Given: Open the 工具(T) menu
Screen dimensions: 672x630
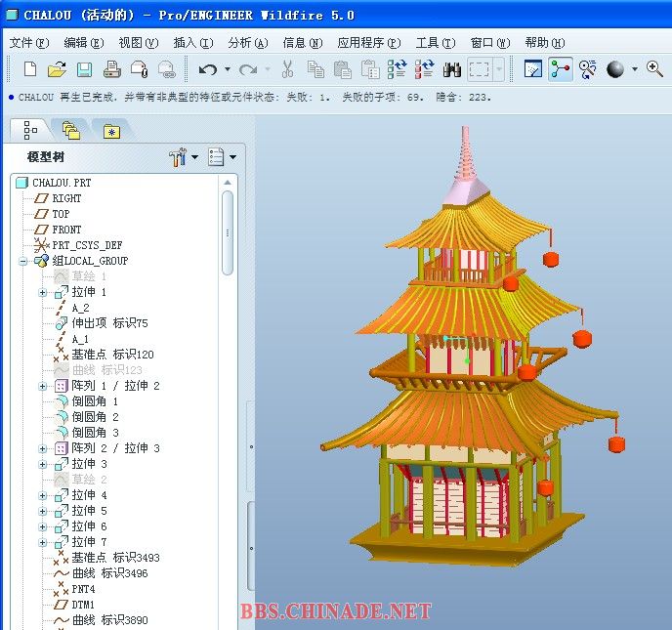Looking at the screenshot, I should point(435,43).
